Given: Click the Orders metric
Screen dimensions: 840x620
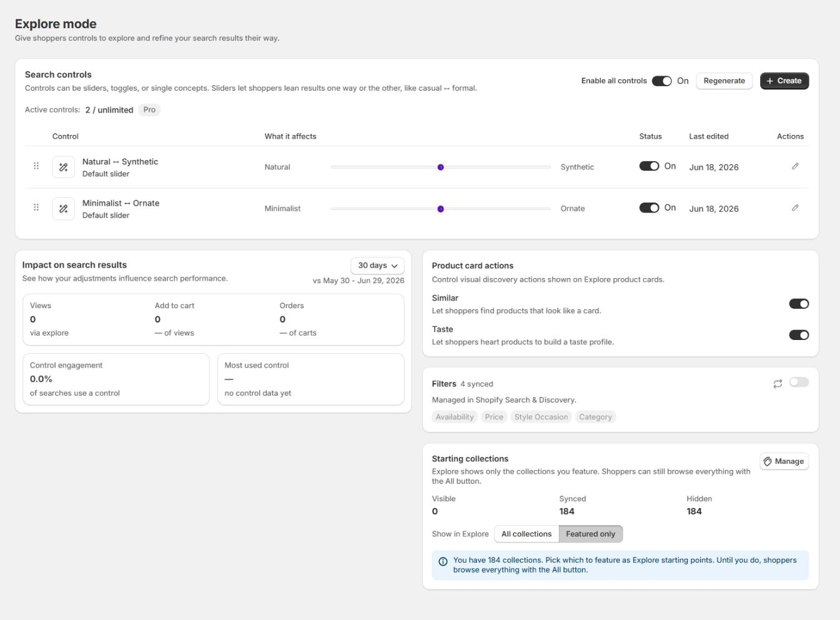Looking at the screenshot, I should 298,319.
